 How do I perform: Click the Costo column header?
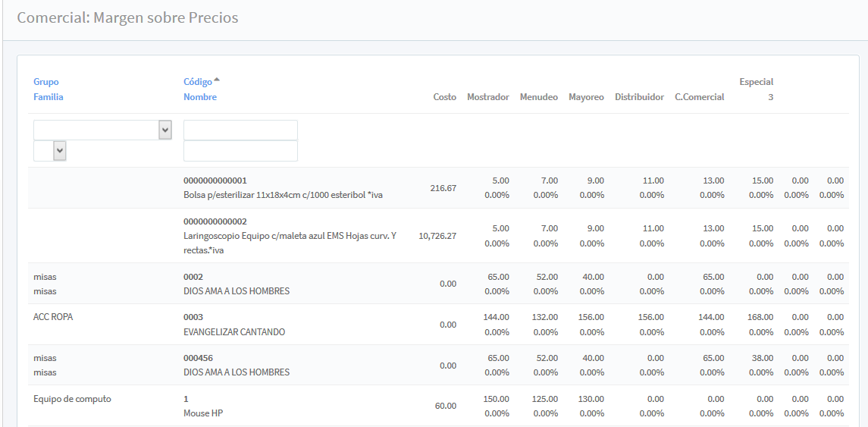click(x=444, y=97)
